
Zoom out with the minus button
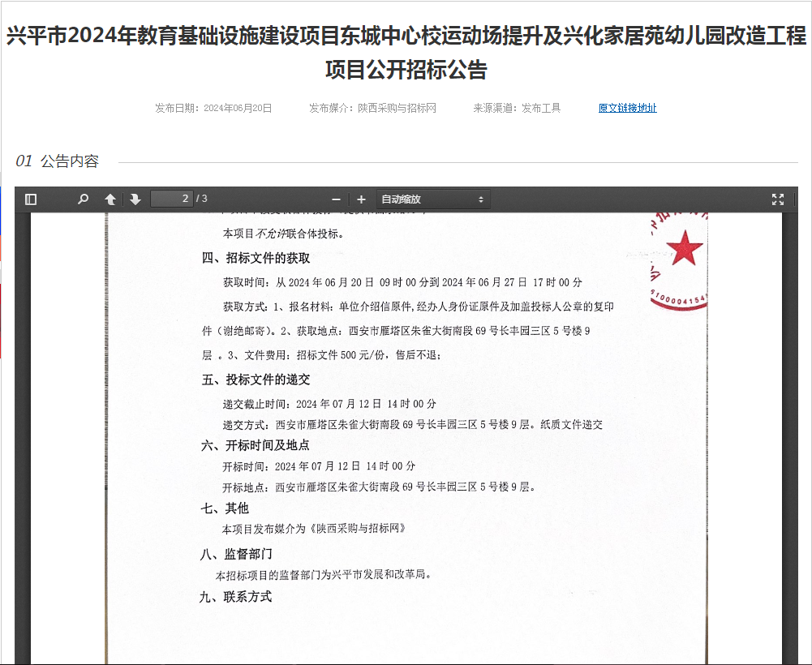coord(336,199)
